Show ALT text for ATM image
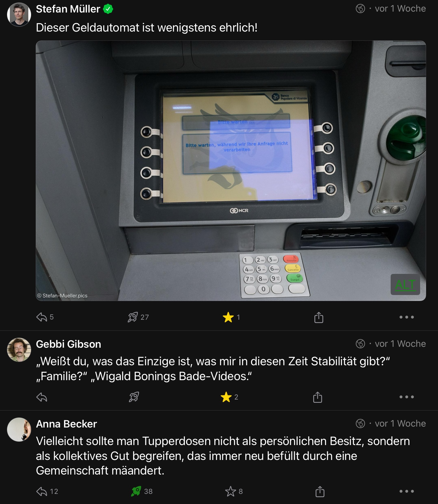 tap(405, 285)
